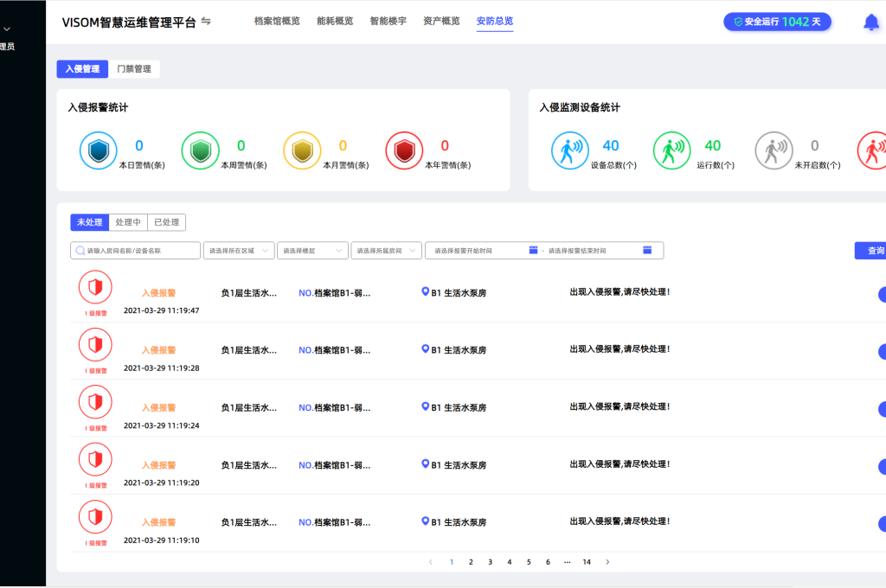
Task: Collapse the left sidebar with the chevron
Action: pyautogui.click(x=7, y=28)
